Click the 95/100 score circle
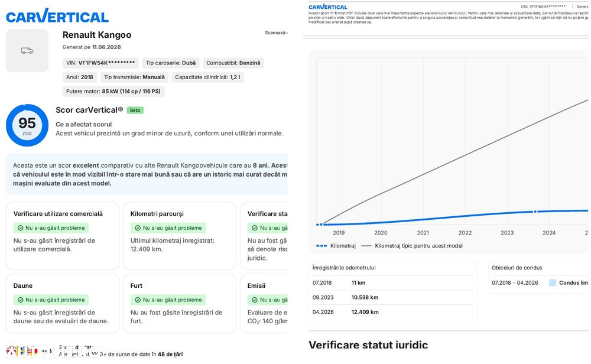 click(x=27, y=125)
